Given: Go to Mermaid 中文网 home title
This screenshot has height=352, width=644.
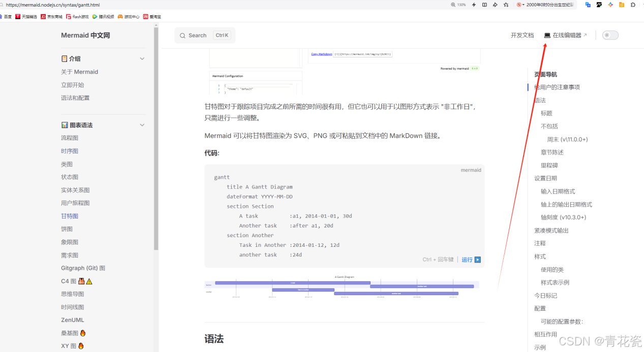Looking at the screenshot, I should click(x=85, y=36).
